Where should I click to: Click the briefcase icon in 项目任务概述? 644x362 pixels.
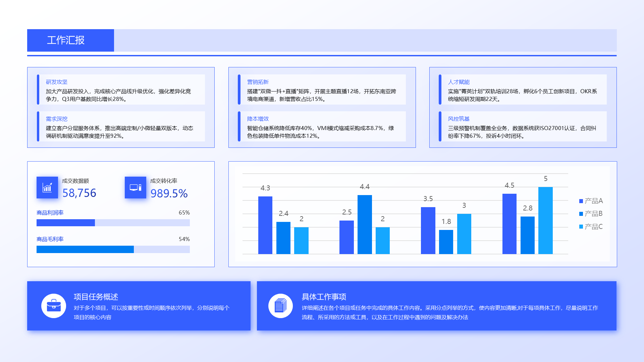54,306
